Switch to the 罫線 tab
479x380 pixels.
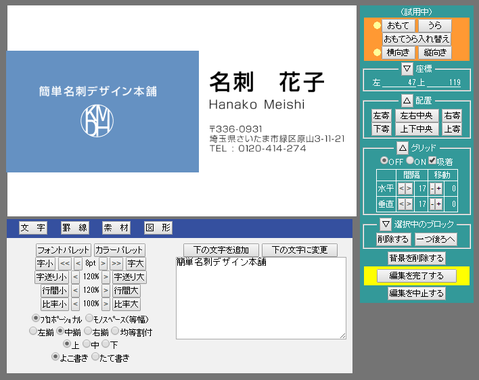[x=75, y=228]
